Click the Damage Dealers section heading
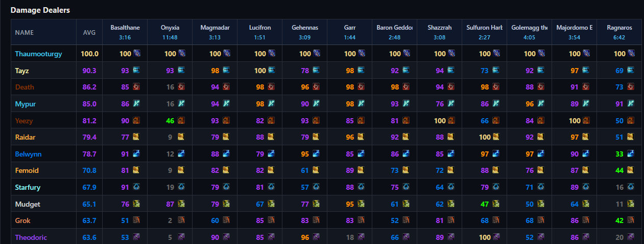This screenshot has width=644, height=244. coord(40,10)
